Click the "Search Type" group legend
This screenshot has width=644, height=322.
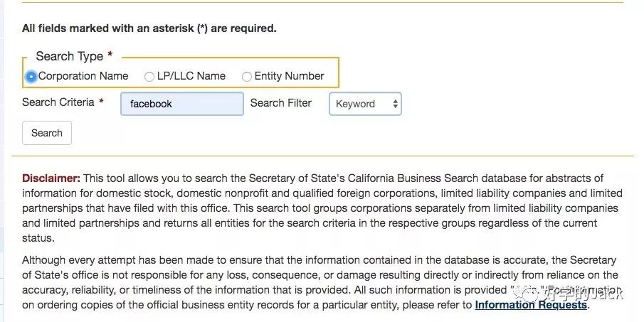(x=70, y=56)
